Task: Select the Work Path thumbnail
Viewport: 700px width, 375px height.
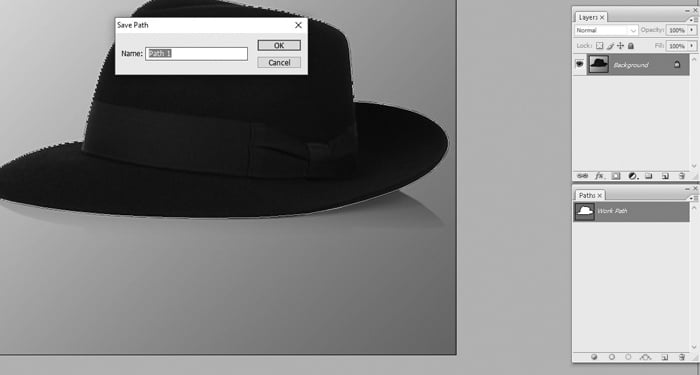Action: pos(584,211)
